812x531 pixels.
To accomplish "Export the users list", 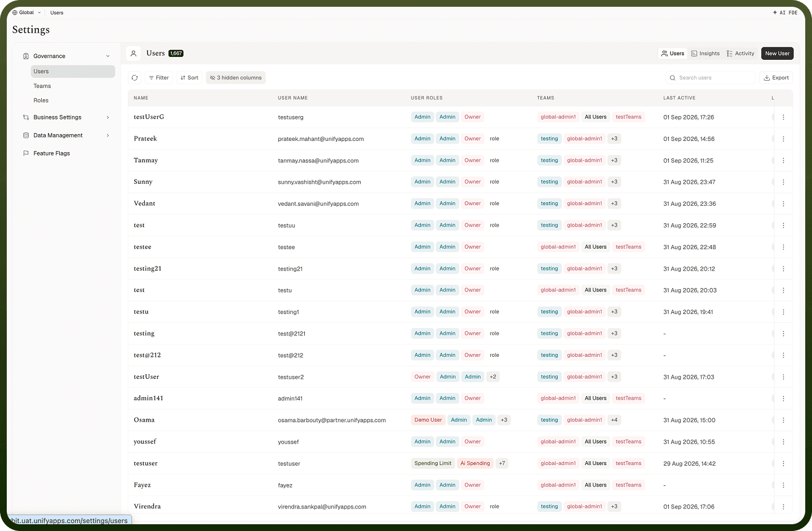I will pos(776,78).
